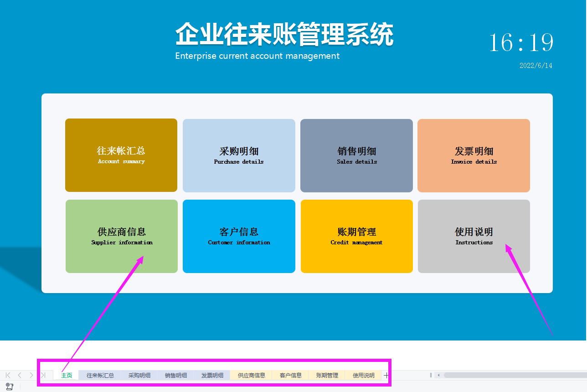Switch to the 主页 sheet tab

coord(67,375)
